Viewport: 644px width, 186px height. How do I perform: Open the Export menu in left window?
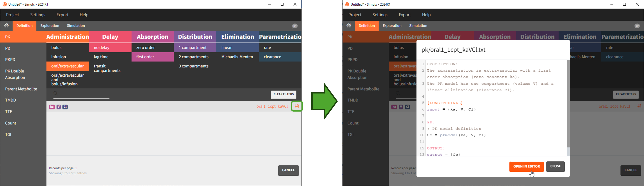point(63,15)
